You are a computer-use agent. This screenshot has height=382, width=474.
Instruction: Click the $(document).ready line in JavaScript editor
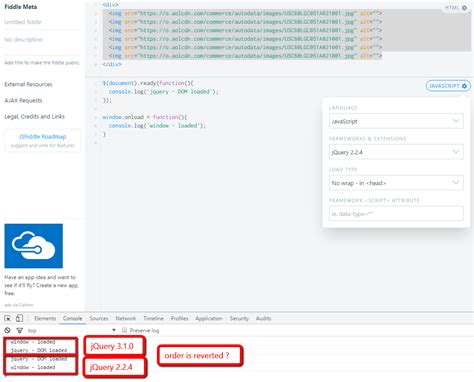pyautogui.click(x=148, y=83)
